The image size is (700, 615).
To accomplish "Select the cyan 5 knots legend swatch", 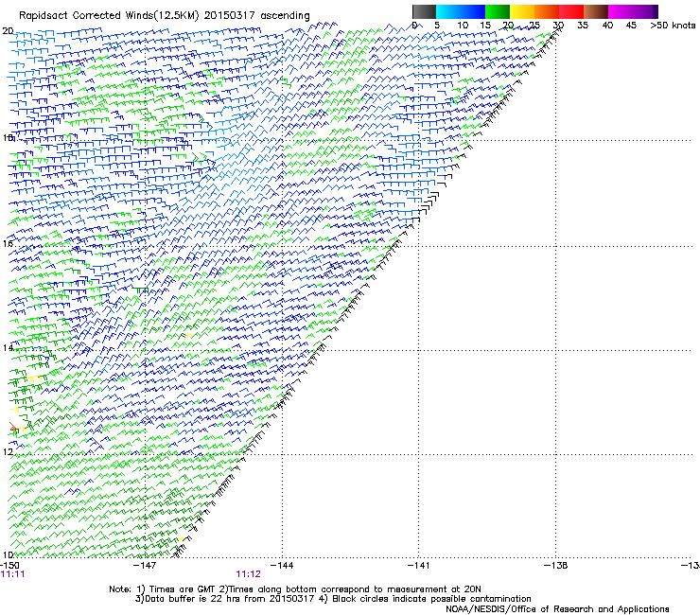I will point(448,11).
